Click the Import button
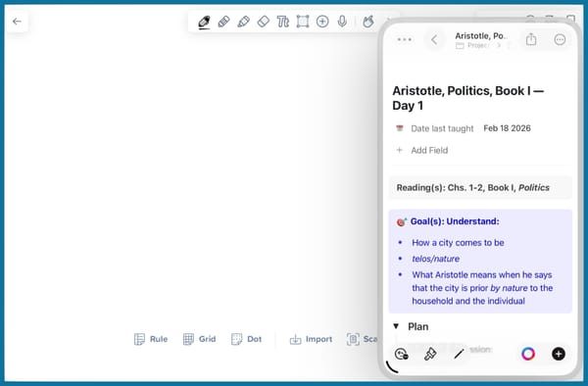Image resolution: width=588 pixels, height=386 pixels. (x=311, y=339)
